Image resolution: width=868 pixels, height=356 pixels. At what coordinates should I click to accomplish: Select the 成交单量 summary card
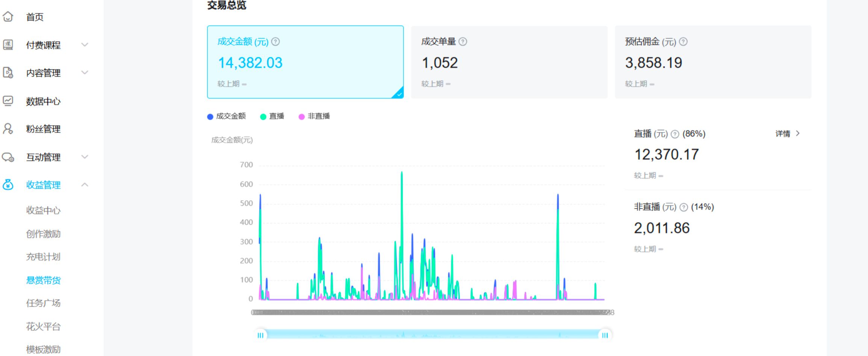point(509,62)
